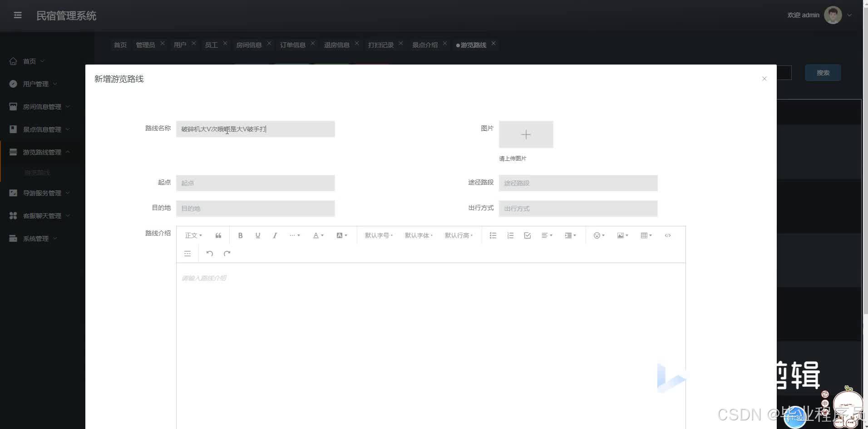This screenshot has height=429, width=868.
Task: Switch to the 退房信息 tab
Action: (x=337, y=45)
